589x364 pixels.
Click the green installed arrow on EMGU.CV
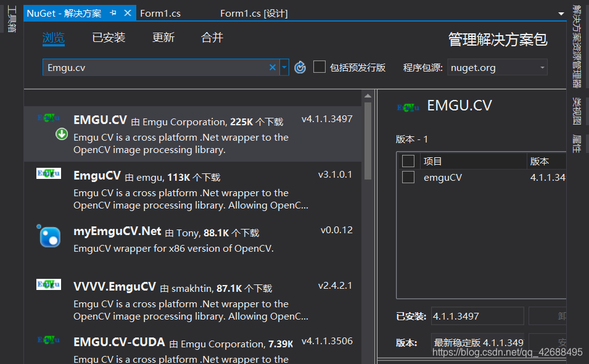62,134
